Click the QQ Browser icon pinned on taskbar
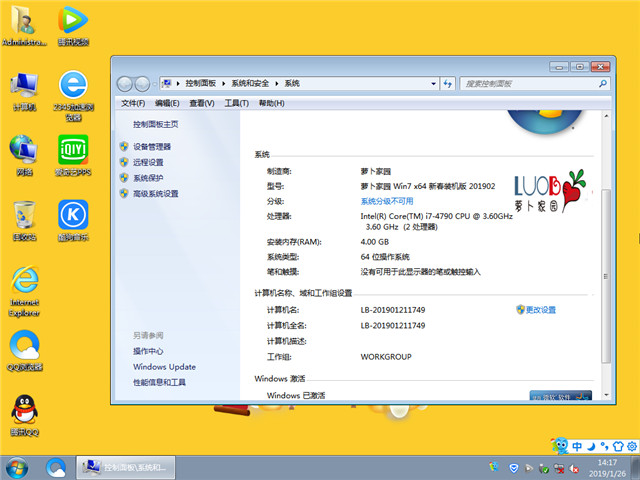Viewport: 640px width, 480px height. 56,468
